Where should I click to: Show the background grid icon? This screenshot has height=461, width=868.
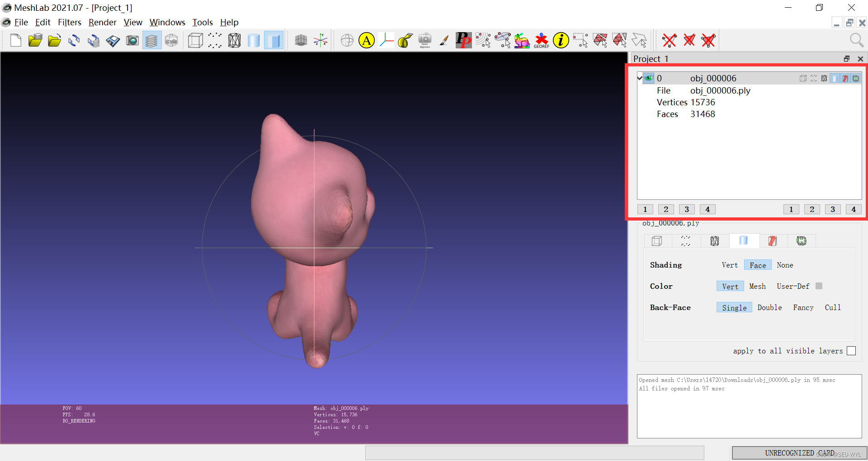tap(301, 41)
